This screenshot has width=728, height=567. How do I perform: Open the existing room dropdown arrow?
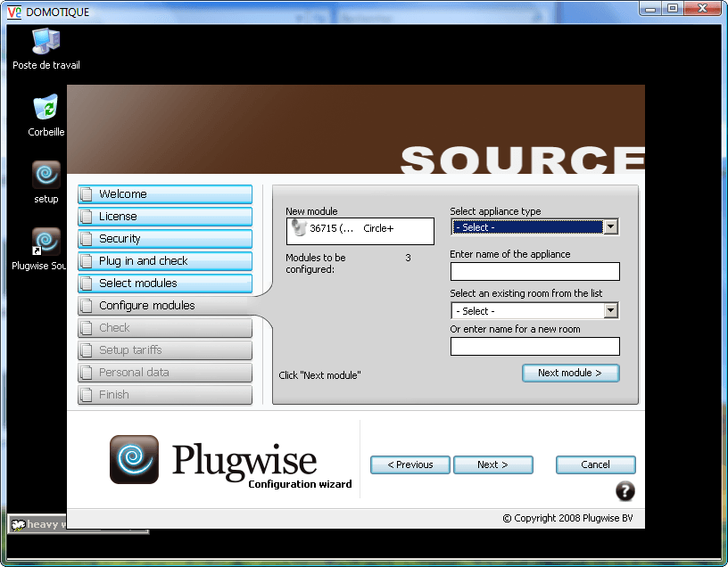coord(610,310)
